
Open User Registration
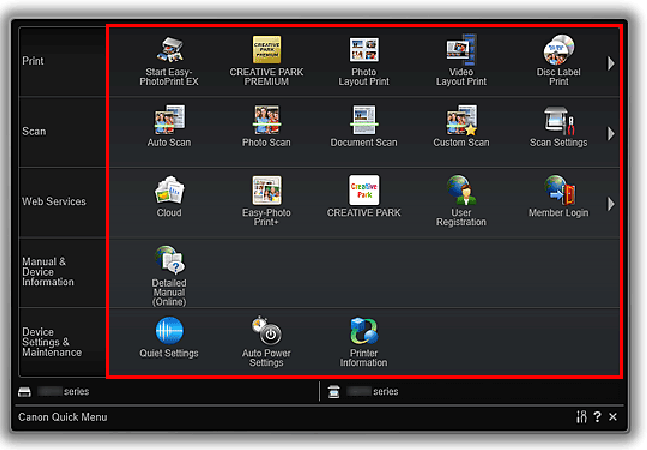click(x=461, y=201)
